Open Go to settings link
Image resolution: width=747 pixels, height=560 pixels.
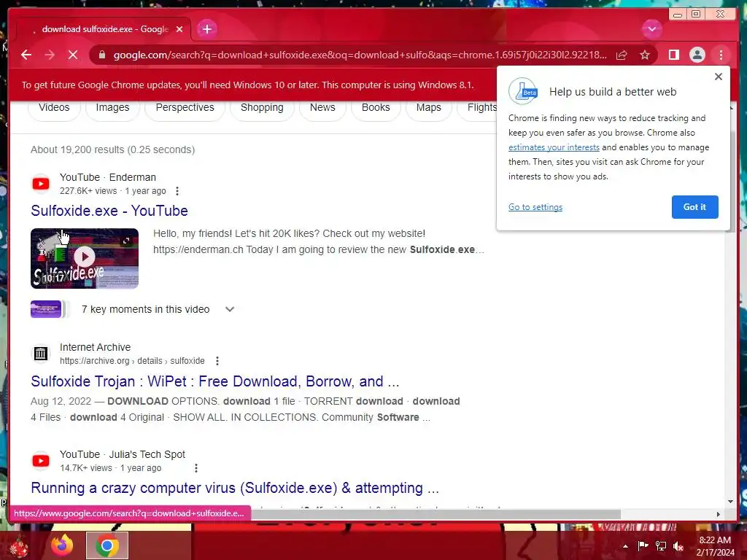click(x=535, y=207)
